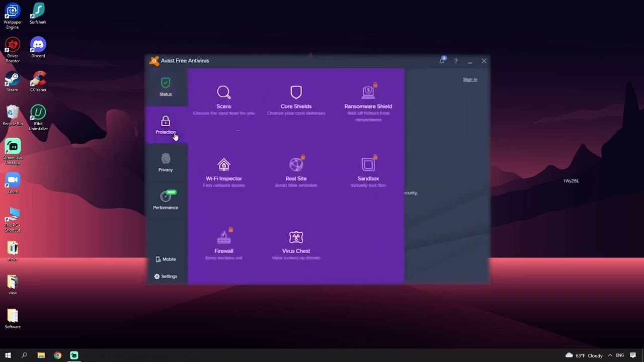Click the Virus Chest label text
644x362 pixels.
click(x=296, y=251)
